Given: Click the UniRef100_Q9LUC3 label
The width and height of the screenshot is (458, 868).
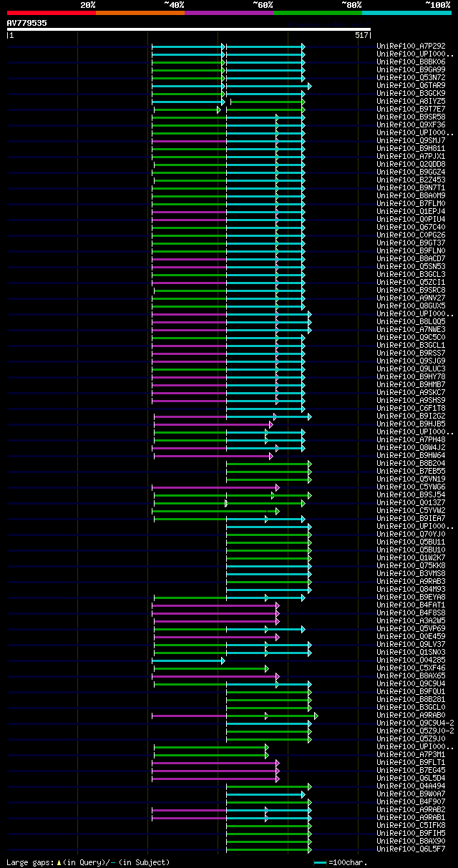Looking at the screenshot, I should point(412,369).
